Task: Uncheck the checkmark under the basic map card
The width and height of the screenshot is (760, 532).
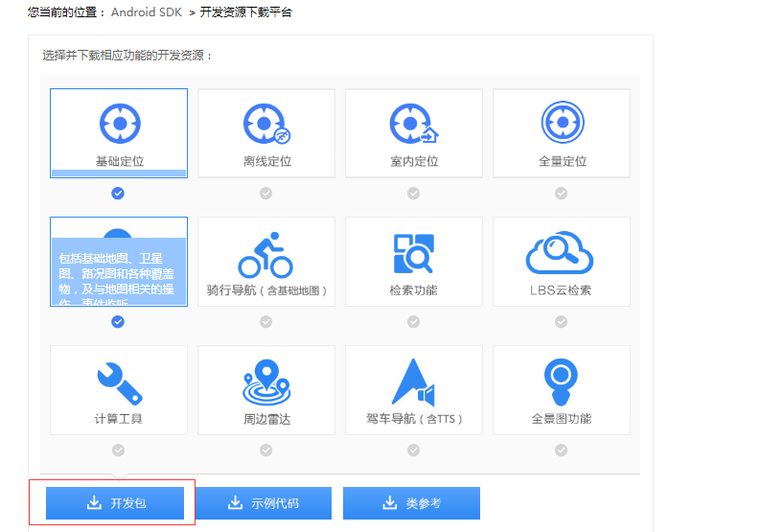Action: click(118, 322)
